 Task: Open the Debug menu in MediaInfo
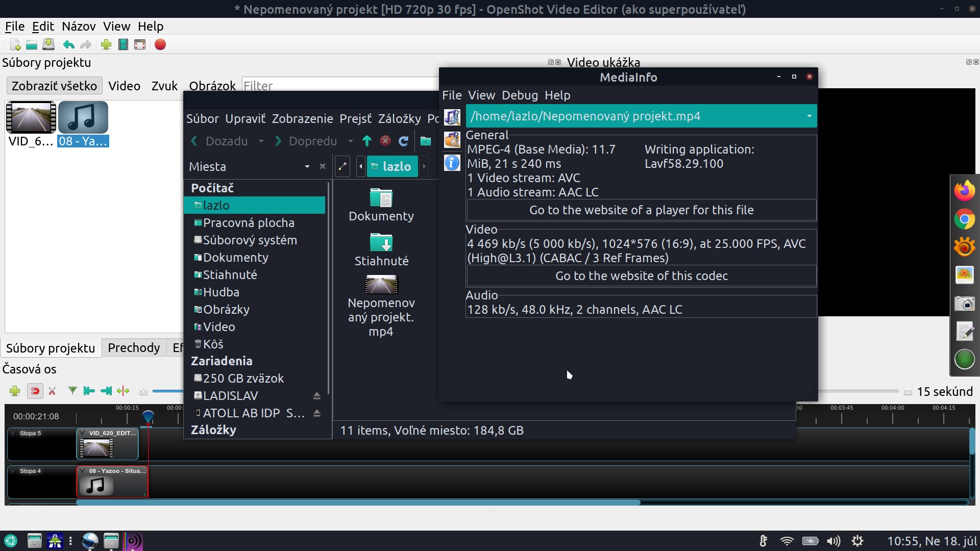pos(519,95)
